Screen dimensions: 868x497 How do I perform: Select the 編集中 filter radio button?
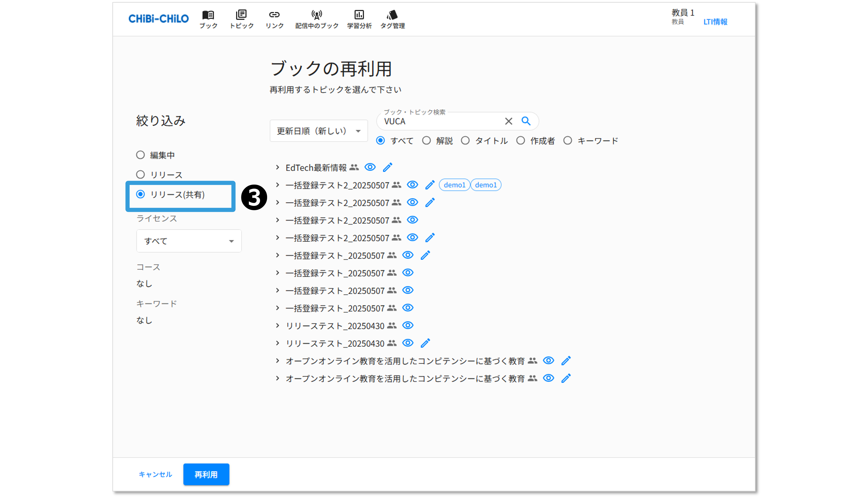tap(140, 155)
